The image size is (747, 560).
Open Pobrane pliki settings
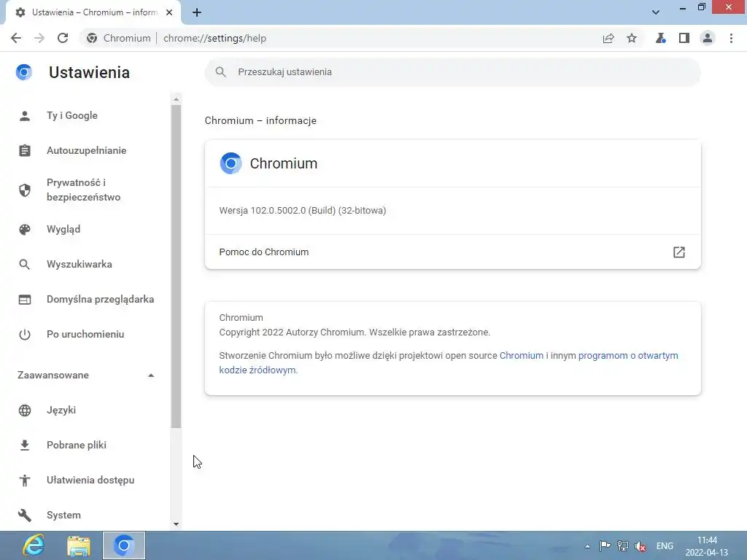76,446
